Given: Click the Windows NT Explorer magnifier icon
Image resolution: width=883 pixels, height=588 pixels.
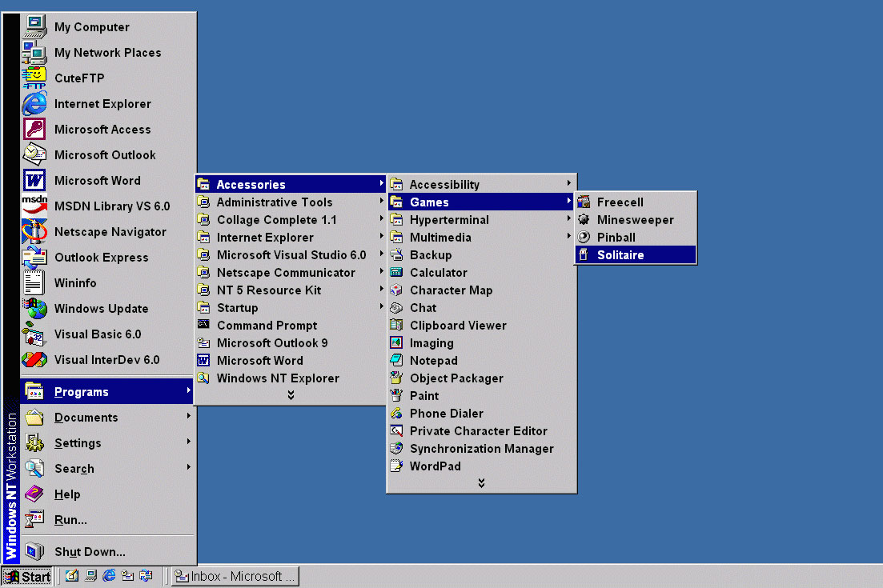Looking at the screenshot, I should pyautogui.click(x=203, y=378).
